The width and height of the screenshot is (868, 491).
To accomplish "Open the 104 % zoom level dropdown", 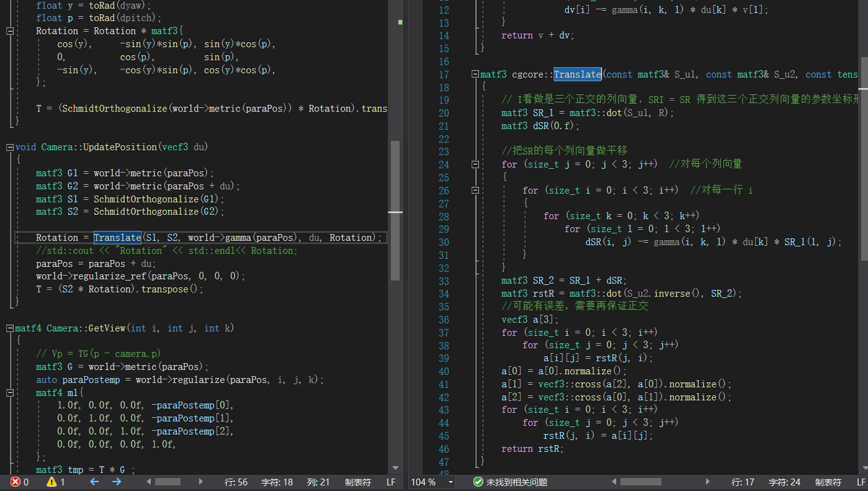I will click(450, 482).
